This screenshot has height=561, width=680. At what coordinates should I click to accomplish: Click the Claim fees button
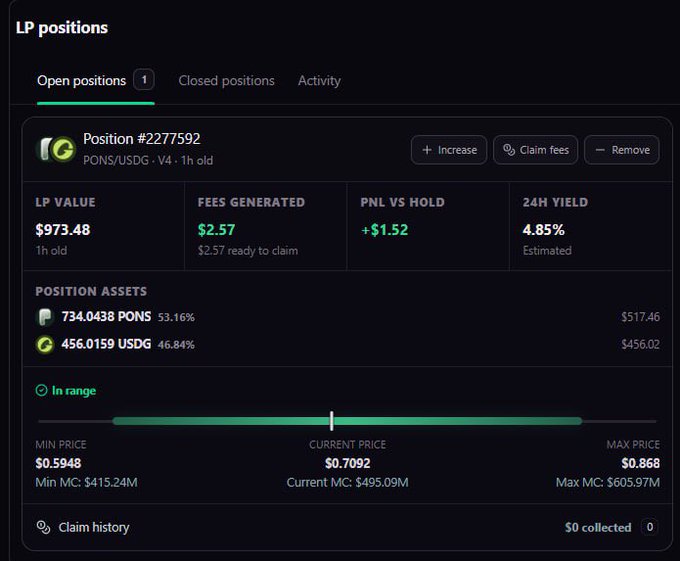click(x=536, y=150)
